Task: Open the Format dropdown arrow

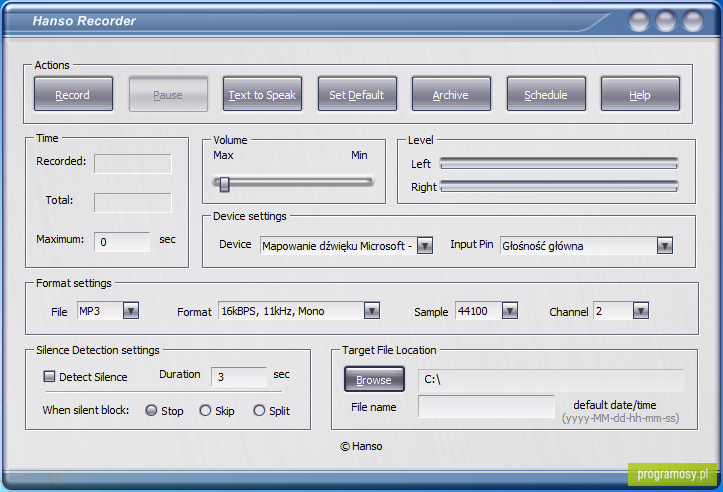Action: pyautogui.click(x=372, y=311)
